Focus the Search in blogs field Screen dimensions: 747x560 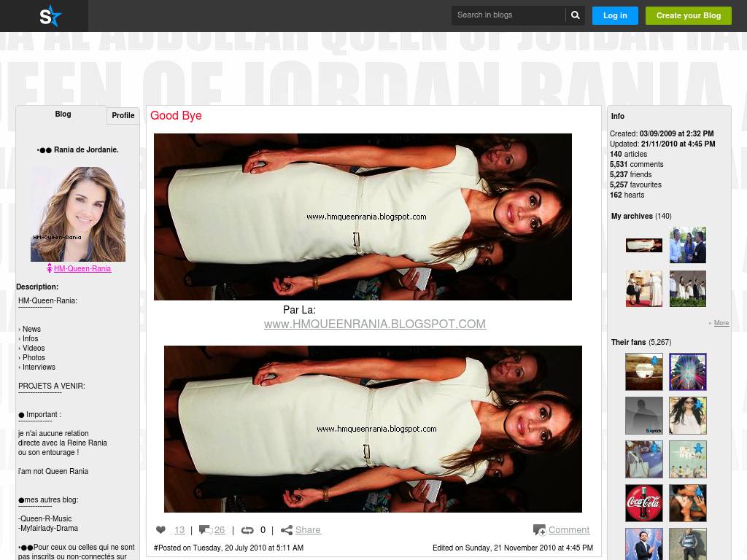point(508,15)
